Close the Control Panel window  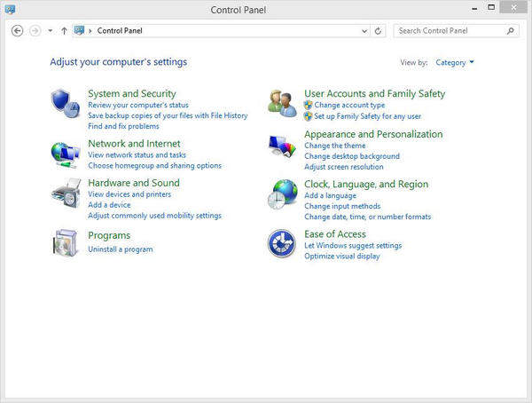point(513,7)
